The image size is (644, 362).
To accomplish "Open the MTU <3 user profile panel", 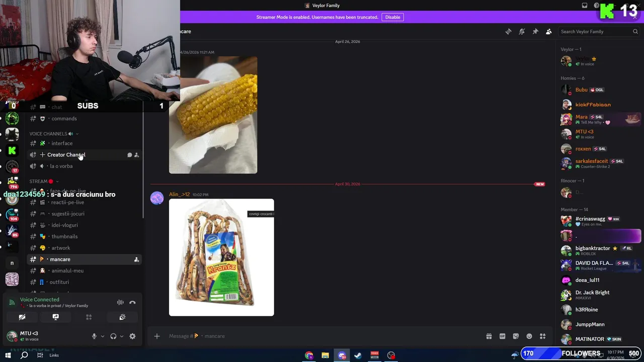I will [29, 336].
